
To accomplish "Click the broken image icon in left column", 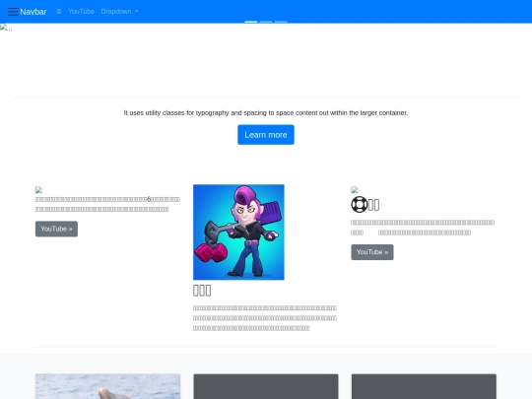I will pos(38,190).
